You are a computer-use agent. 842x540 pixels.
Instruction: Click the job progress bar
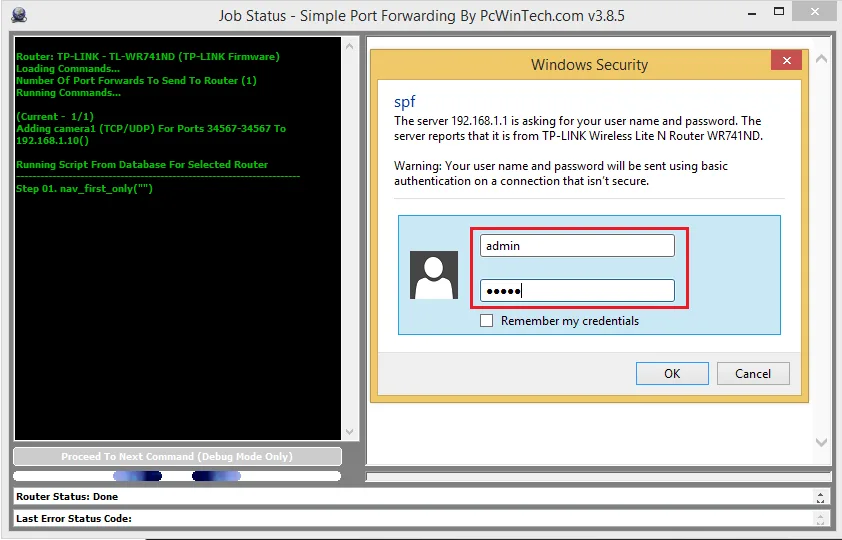[177, 476]
